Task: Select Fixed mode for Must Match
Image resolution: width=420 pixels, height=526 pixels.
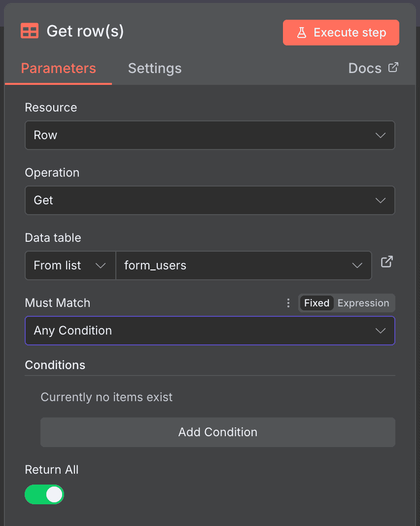Action: [x=316, y=303]
